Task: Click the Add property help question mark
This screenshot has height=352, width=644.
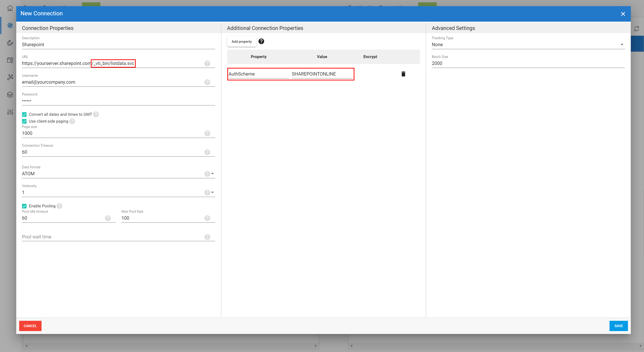Action: pyautogui.click(x=261, y=41)
